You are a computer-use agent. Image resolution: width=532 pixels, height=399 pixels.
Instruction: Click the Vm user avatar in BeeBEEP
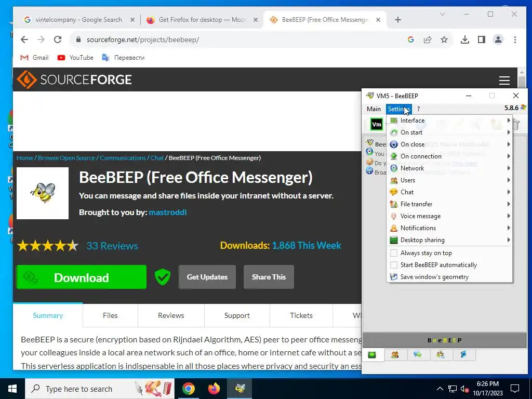(x=377, y=125)
